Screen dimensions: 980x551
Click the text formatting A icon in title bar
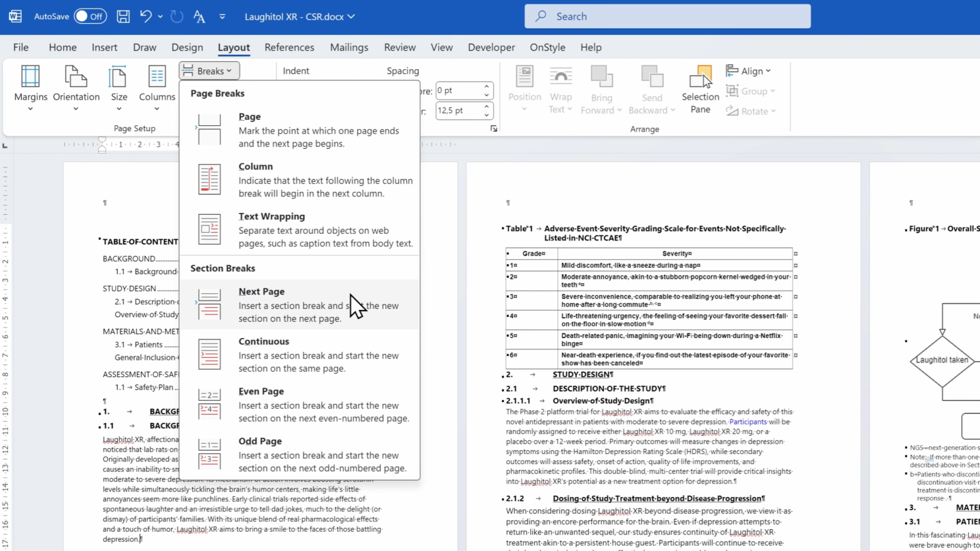click(199, 16)
